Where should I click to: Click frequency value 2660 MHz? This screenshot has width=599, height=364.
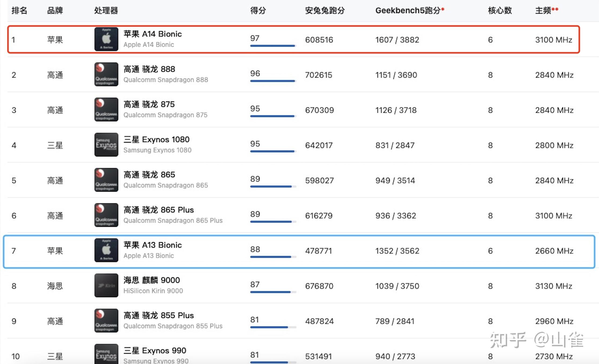pos(554,251)
